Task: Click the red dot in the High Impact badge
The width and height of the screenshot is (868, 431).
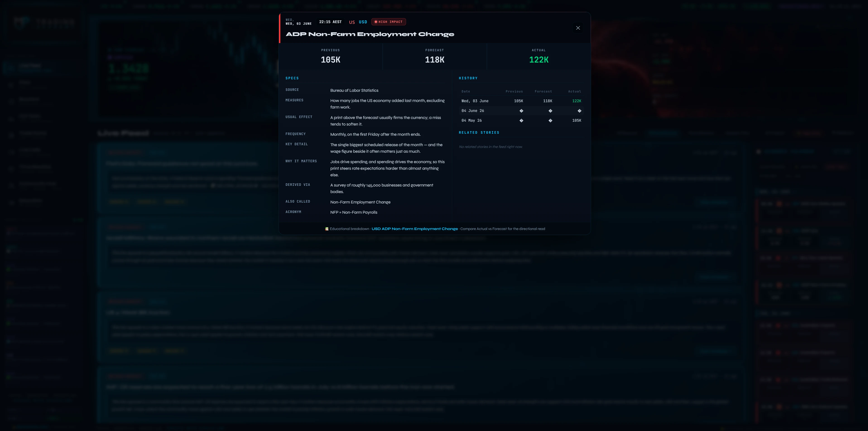Action: coord(376,22)
